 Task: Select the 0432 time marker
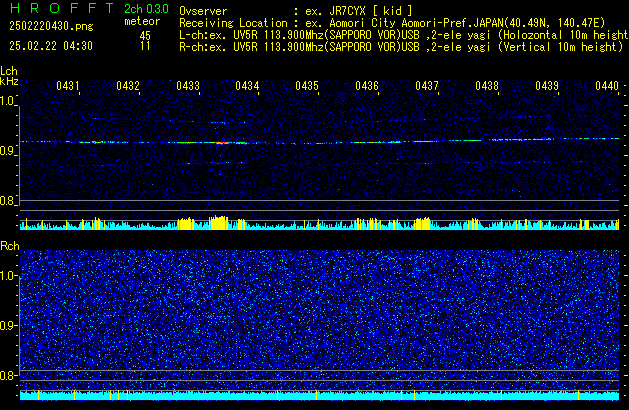[x=128, y=86]
